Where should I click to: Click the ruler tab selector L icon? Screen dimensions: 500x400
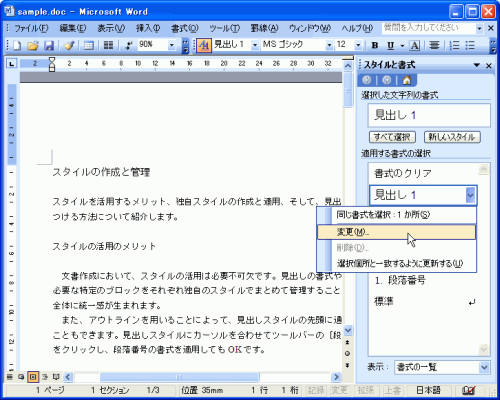(12, 63)
